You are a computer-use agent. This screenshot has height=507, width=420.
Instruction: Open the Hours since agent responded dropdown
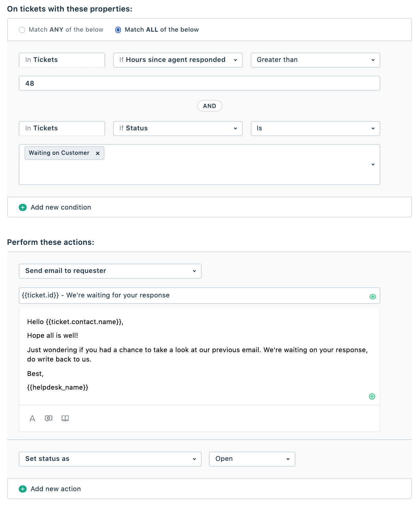tap(178, 60)
